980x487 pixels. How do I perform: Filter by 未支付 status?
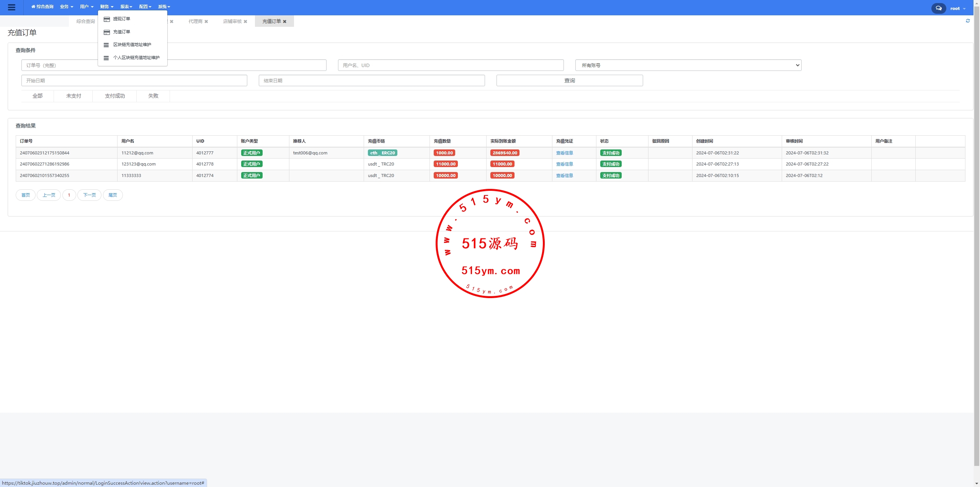click(73, 96)
